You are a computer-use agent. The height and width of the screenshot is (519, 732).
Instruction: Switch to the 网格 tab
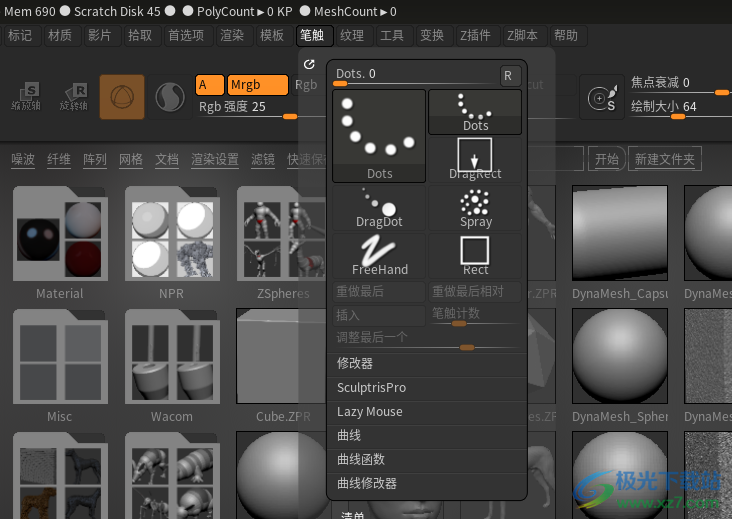coord(131,160)
